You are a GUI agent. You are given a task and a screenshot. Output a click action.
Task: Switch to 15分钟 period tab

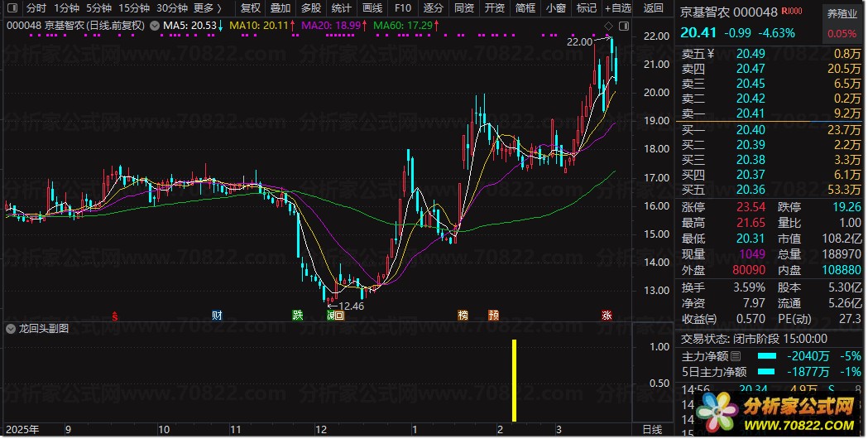point(134,8)
